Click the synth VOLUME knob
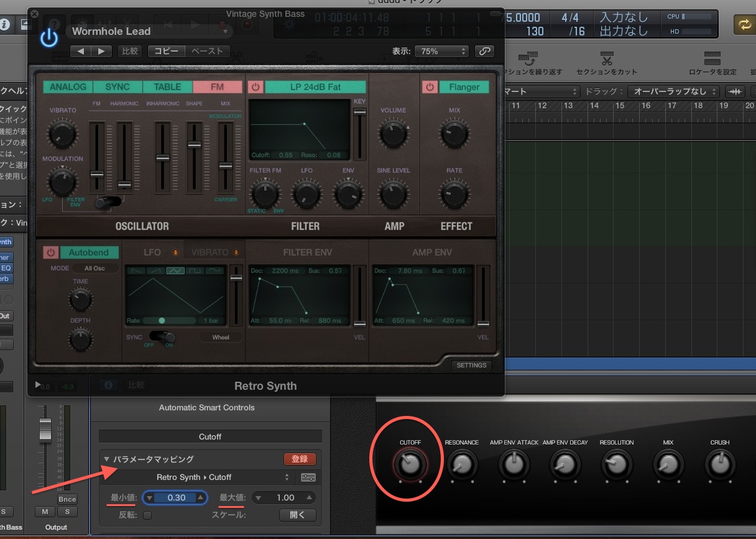This screenshot has width=756, height=539. [393, 134]
